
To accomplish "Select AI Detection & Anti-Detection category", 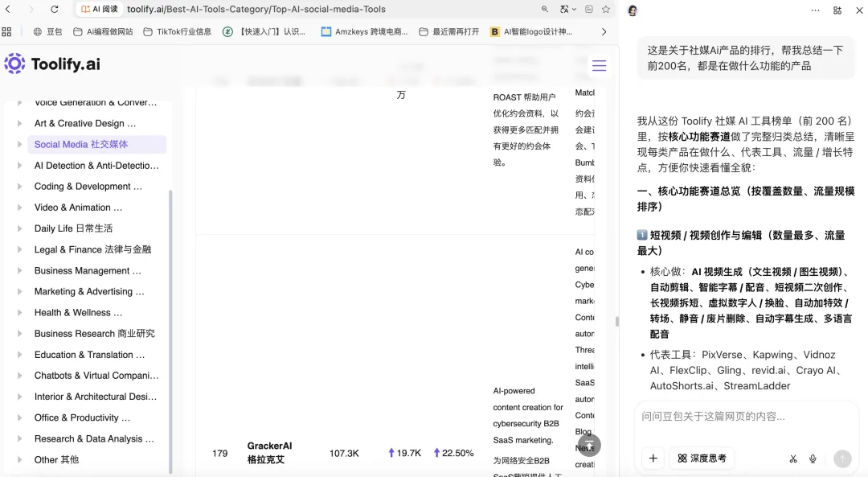I will click(96, 165).
